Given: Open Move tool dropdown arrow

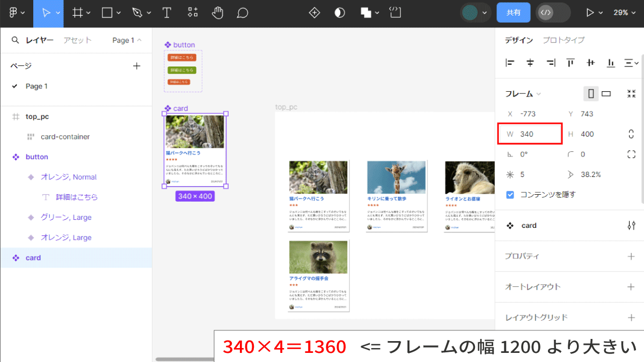Looking at the screenshot, I should 58,13.
